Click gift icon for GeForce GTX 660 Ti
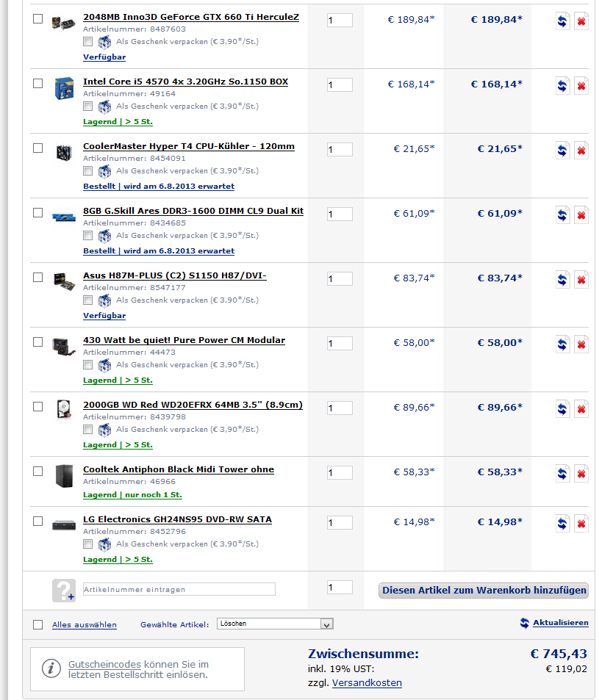Image resolution: width=599 pixels, height=700 pixels. [x=104, y=42]
